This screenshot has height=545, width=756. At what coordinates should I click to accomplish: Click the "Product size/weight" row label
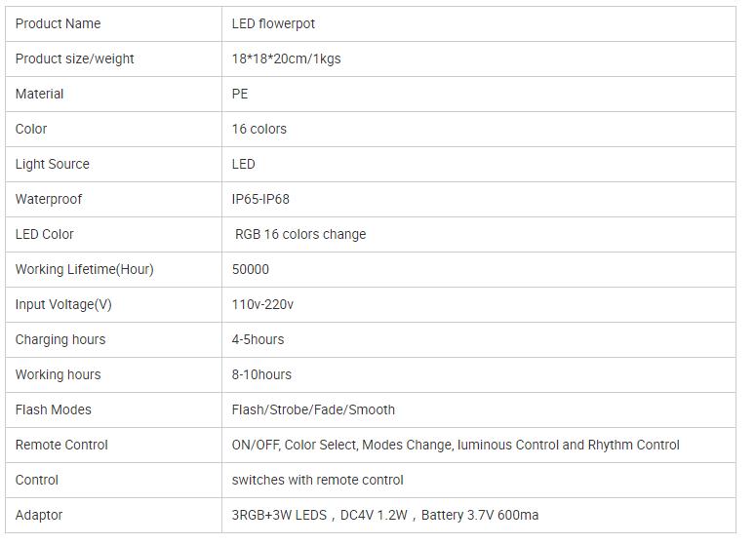point(74,58)
